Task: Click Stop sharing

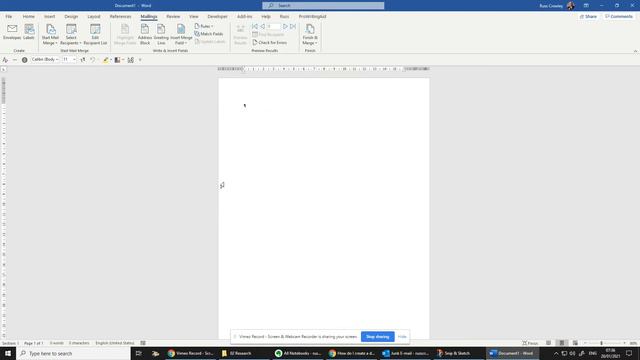Action: 378,337
